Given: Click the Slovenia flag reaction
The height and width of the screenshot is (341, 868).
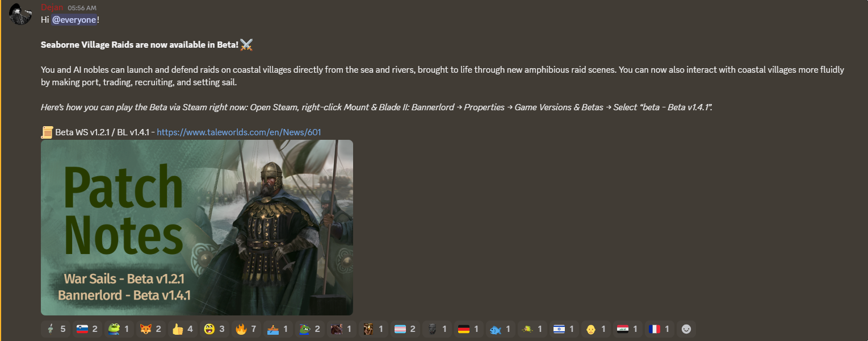Looking at the screenshot, I should click(87, 329).
